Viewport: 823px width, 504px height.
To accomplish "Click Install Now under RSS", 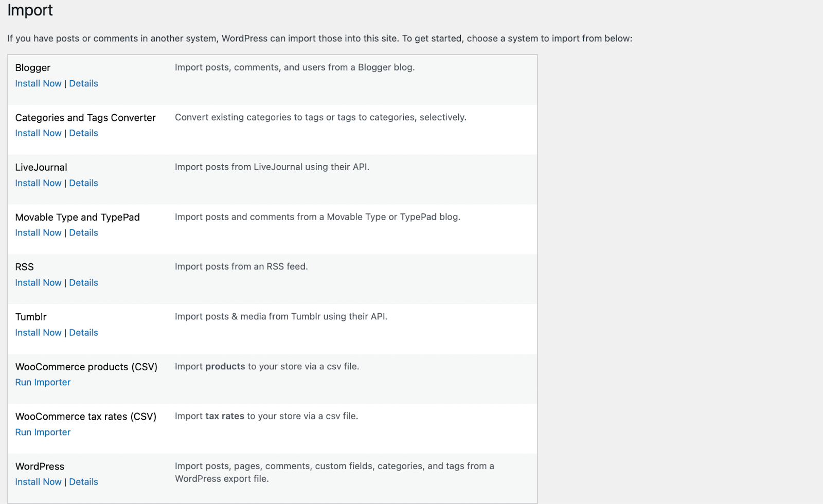I will click(x=38, y=282).
